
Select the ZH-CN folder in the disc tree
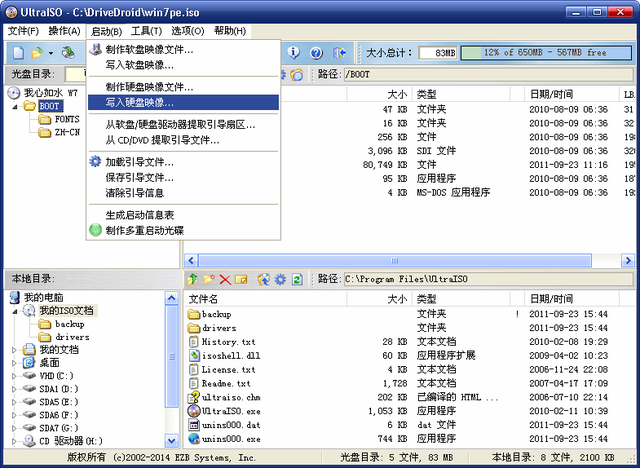pyautogui.click(x=67, y=132)
